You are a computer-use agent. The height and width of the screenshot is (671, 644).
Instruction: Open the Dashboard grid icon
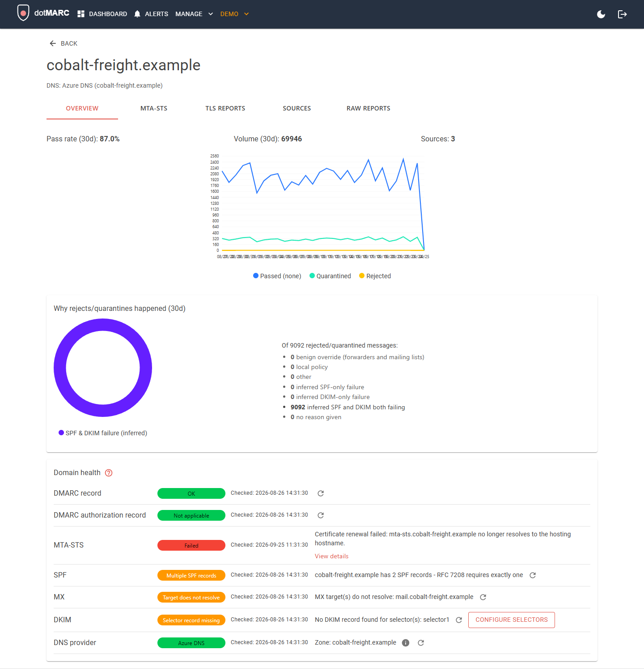click(x=81, y=14)
